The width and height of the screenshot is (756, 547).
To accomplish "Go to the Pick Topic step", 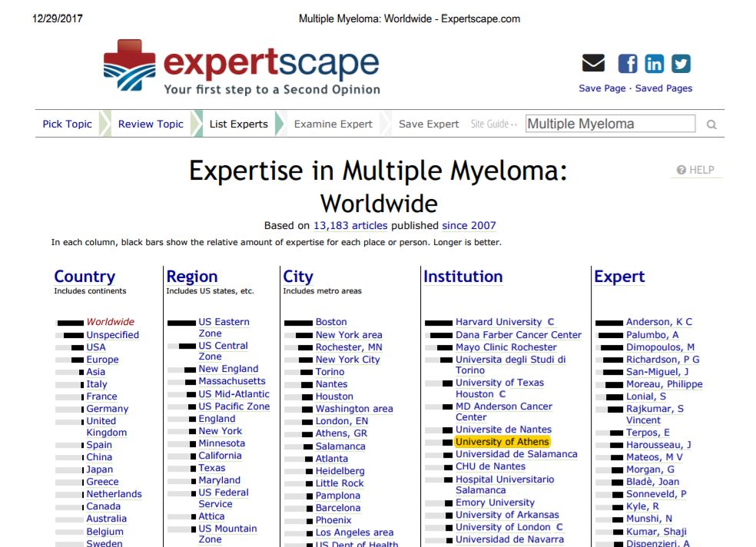I will click(x=67, y=124).
